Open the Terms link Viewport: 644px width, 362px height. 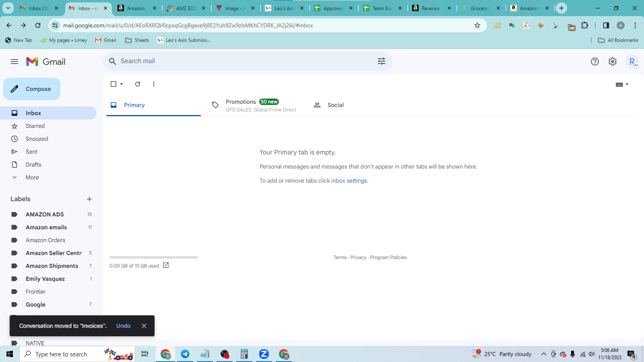(340, 257)
